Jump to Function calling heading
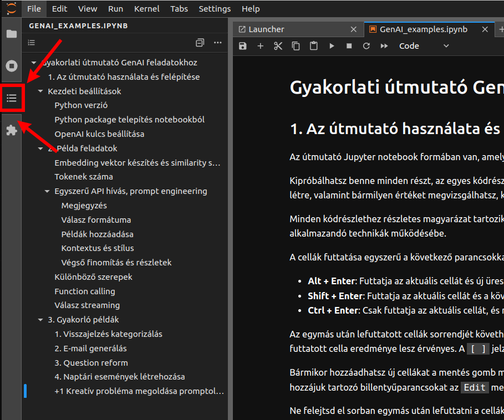This screenshot has height=420, width=504. click(x=85, y=291)
